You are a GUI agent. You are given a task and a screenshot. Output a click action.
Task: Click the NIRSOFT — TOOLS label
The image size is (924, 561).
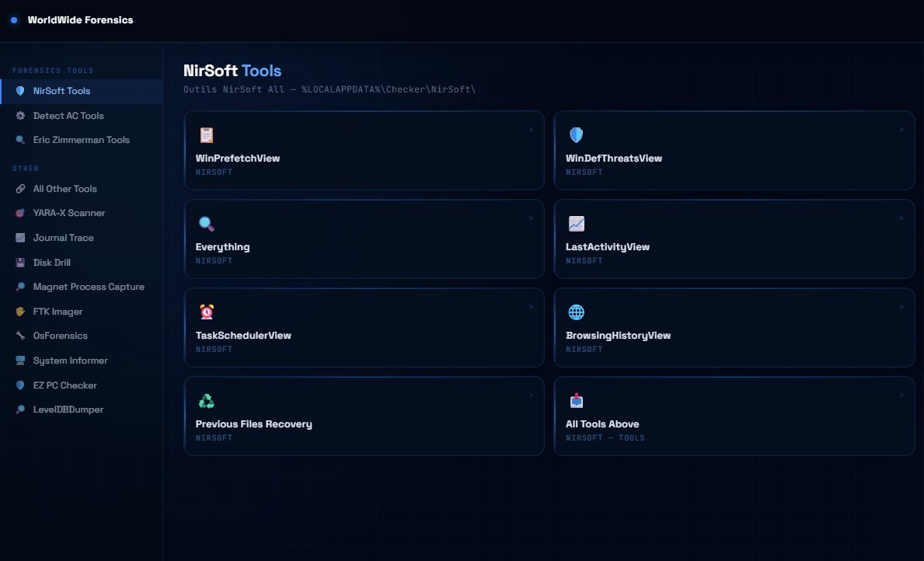tap(605, 437)
